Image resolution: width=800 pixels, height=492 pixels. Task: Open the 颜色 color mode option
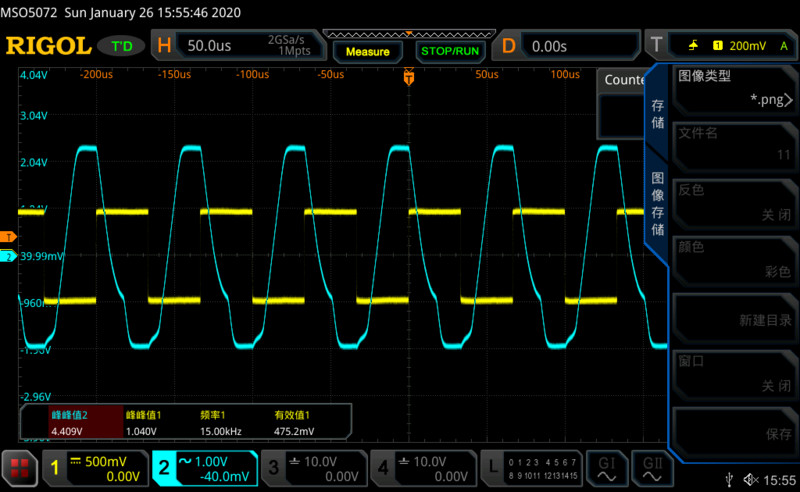point(735,259)
